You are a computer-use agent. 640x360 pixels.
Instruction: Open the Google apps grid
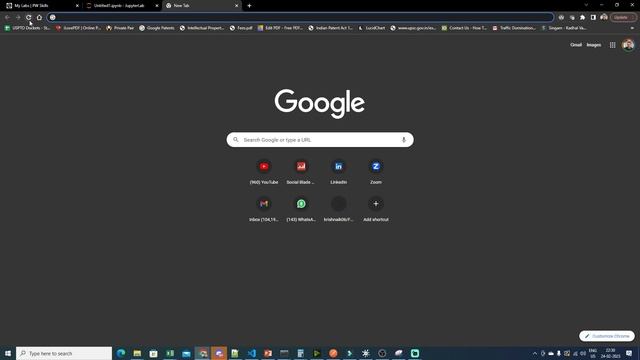coord(613,45)
